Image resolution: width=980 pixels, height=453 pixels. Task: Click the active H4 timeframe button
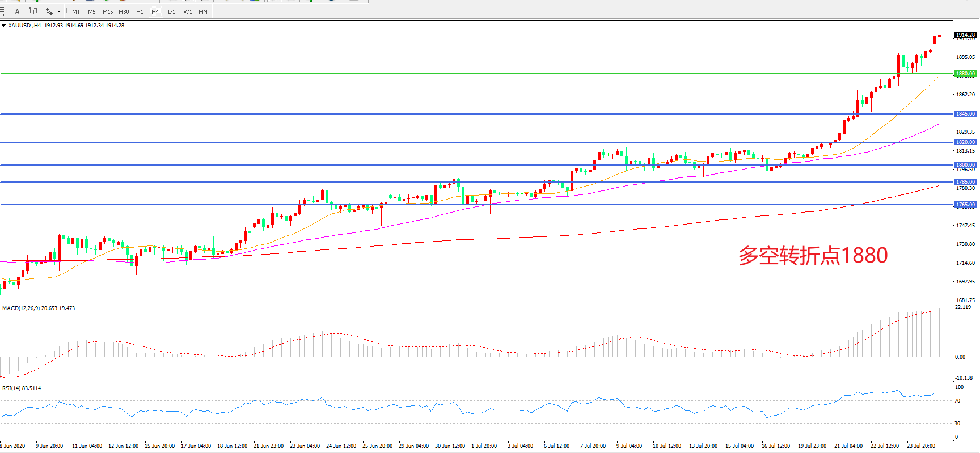(155, 11)
